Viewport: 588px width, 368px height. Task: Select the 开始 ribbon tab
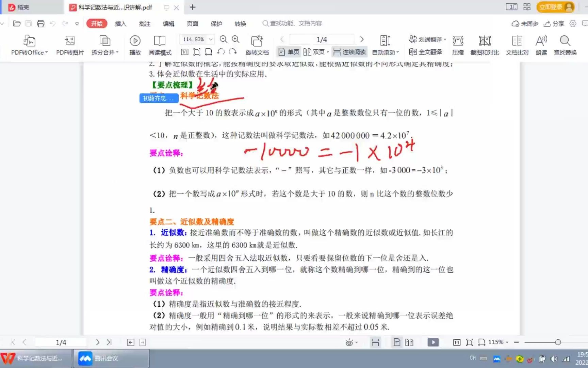tap(97, 24)
